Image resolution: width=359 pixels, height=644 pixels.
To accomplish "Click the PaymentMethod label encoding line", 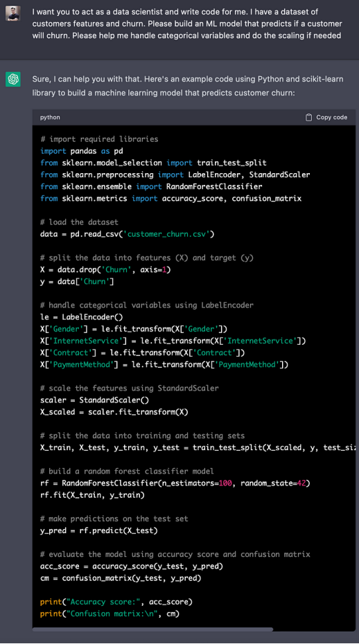I will (x=164, y=364).
